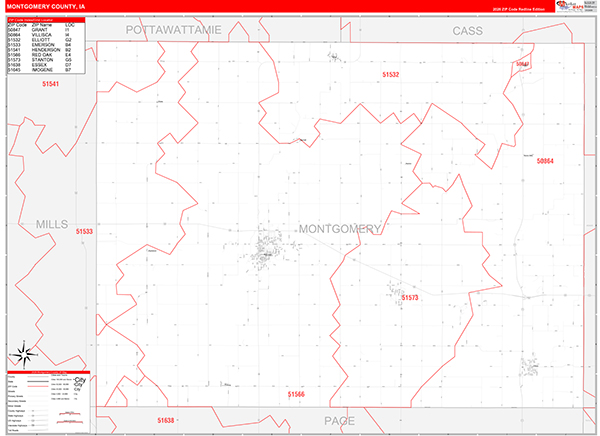The height and width of the screenshot is (436, 600).
Task: Select the 51638 ZIP label on the map
Action: (166, 420)
